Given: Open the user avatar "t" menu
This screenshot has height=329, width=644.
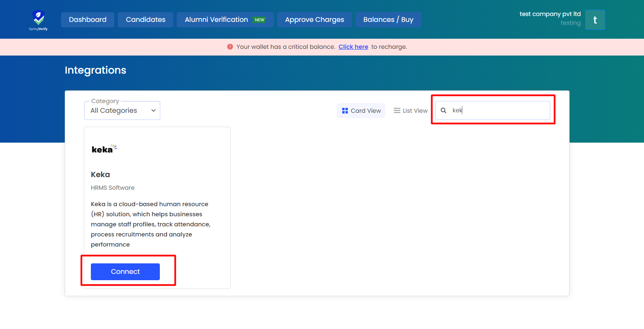Looking at the screenshot, I should pos(595,20).
